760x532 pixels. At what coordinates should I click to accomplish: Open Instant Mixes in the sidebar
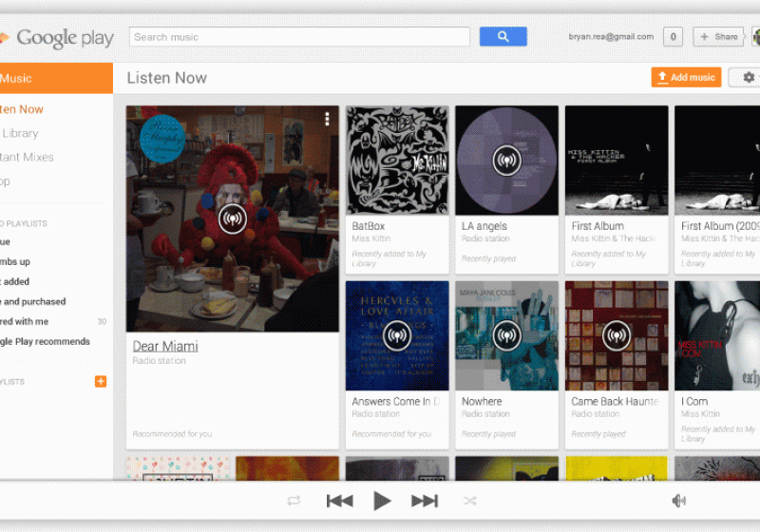click(27, 157)
